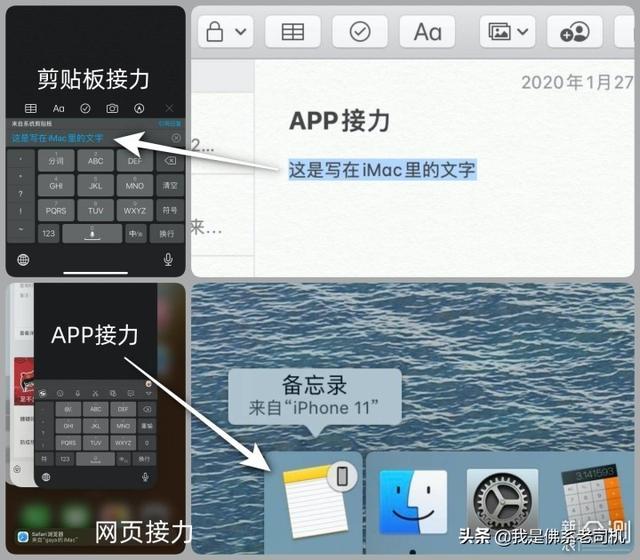Tap the ABC key on 剪贴板接力 keyboard
The width and height of the screenshot is (640, 560).
click(95, 160)
